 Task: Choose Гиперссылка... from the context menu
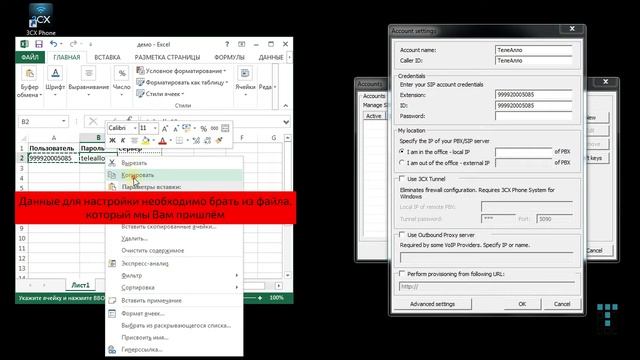click(175, 349)
